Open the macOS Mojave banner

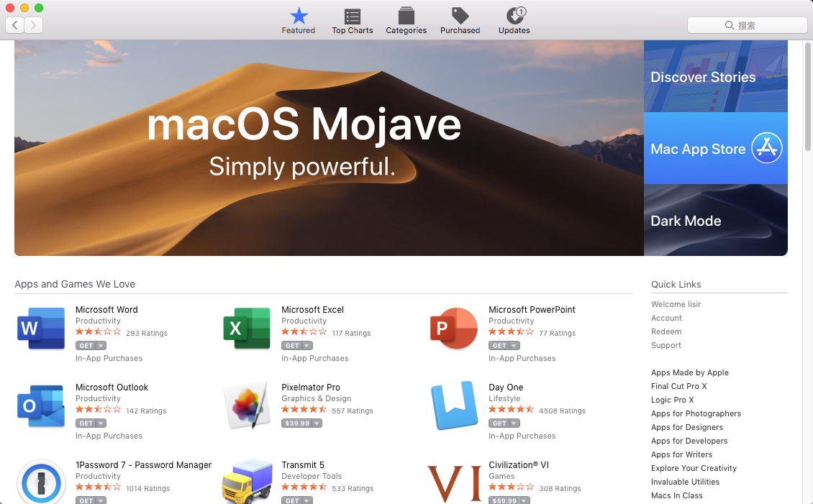click(x=329, y=148)
